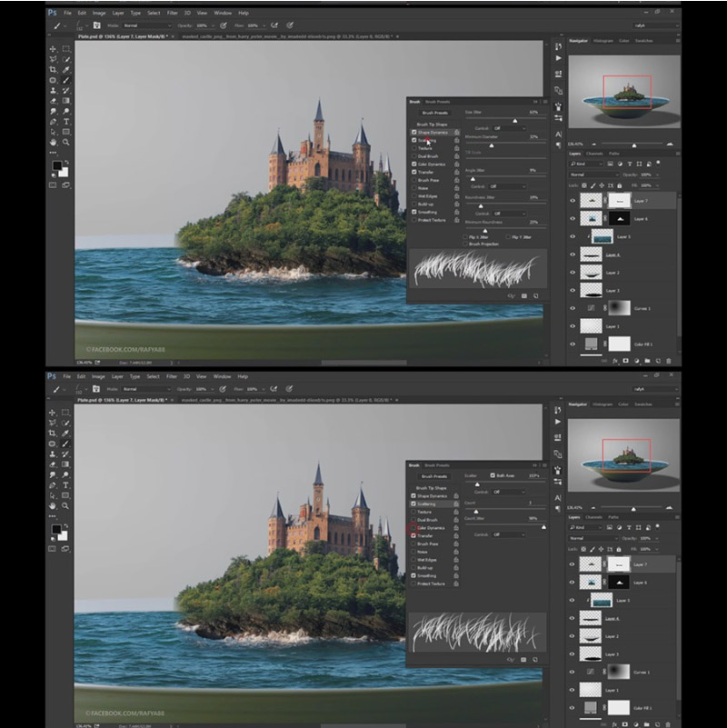Toggle Scattering checkbox in upper Brush panel
Image resolution: width=727 pixels, height=728 pixels.
point(414,140)
